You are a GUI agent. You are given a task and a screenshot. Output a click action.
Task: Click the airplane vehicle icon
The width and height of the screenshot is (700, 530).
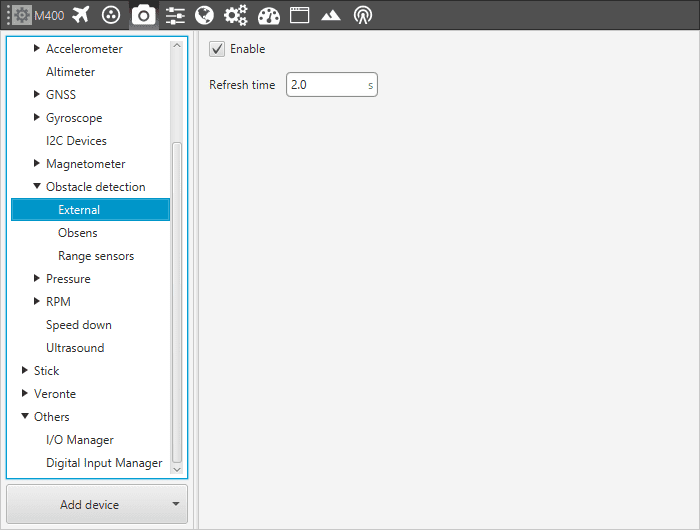click(81, 15)
